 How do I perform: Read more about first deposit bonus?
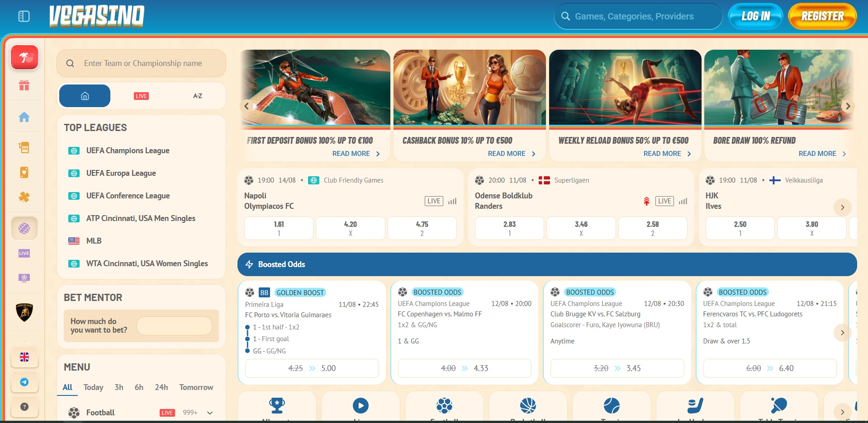[x=356, y=154]
